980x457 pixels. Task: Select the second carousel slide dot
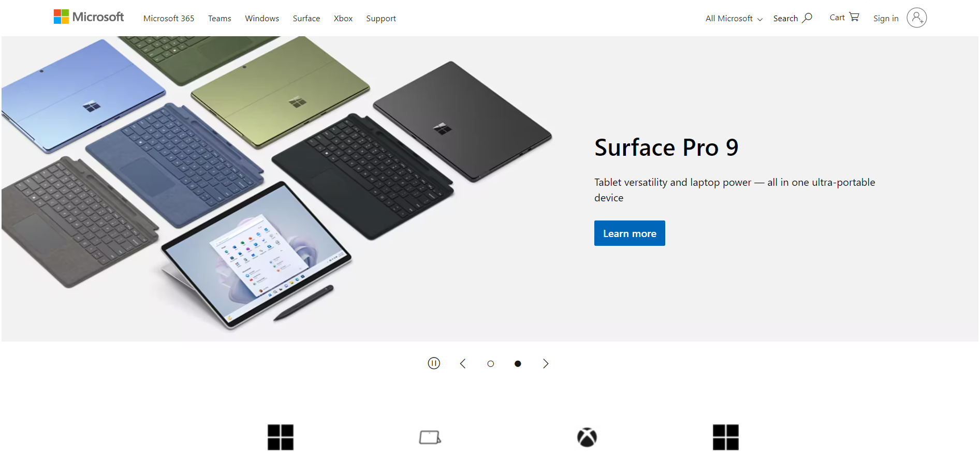[518, 364]
